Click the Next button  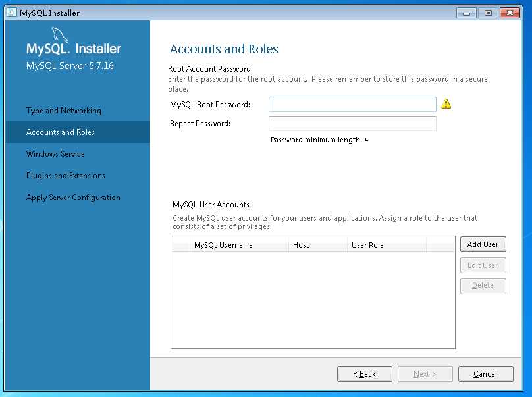coord(425,374)
